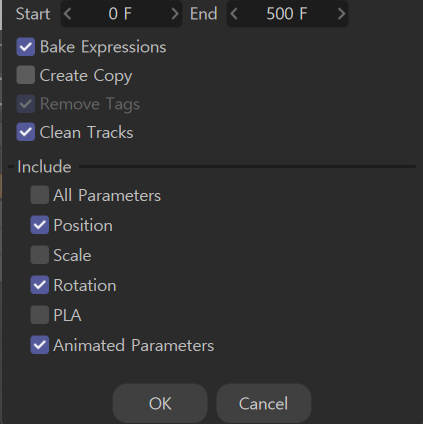Uncheck the Position checkbox
The image size is (423, 424).
[40, 225]
